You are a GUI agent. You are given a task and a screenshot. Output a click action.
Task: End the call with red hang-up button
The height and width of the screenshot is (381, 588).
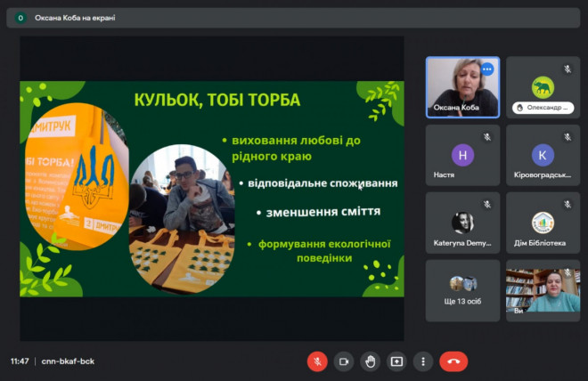(x=453, y=361)
